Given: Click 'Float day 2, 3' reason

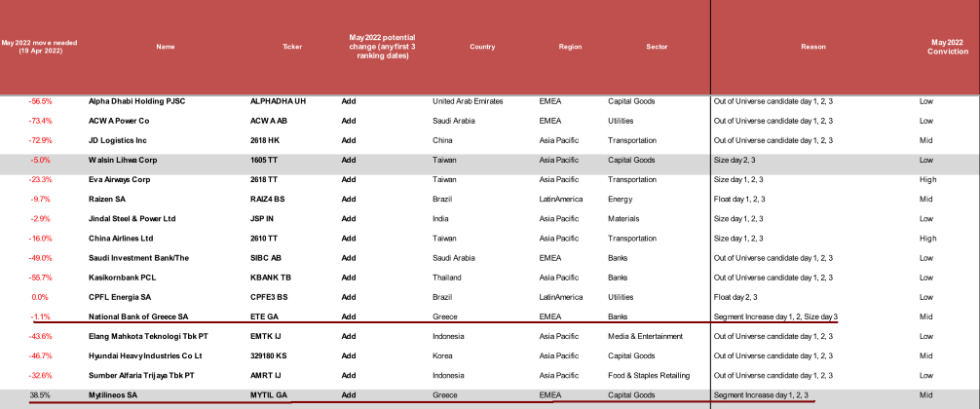Looking at the screenshot, I should (735, 297).
